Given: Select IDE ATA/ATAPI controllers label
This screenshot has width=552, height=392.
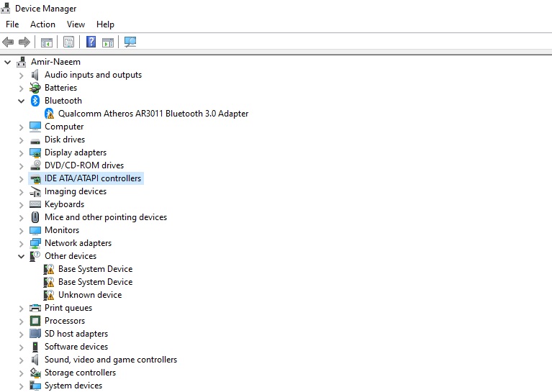Looking at the screenshot, I should click(x=93, y=178).
